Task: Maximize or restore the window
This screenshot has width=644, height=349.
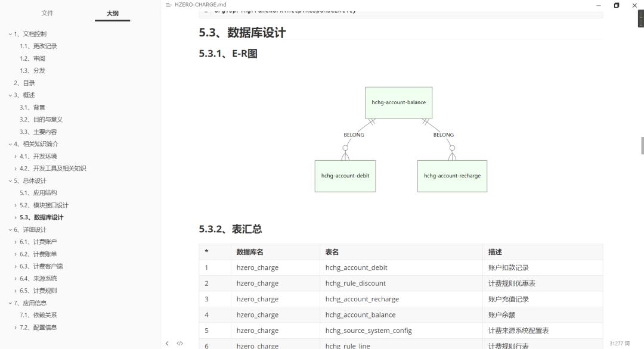Action: (x=616, y=5)
